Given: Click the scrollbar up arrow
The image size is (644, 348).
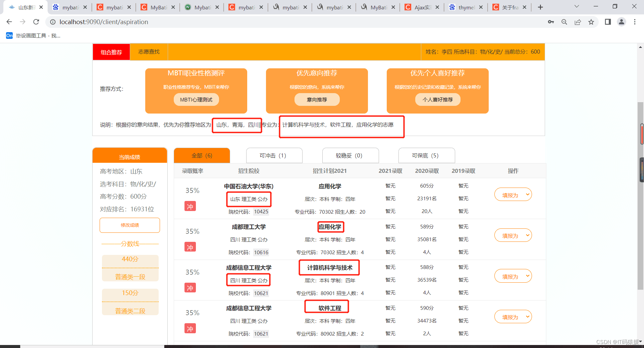Looking at the screenshot, I should [x=640, y=47].
